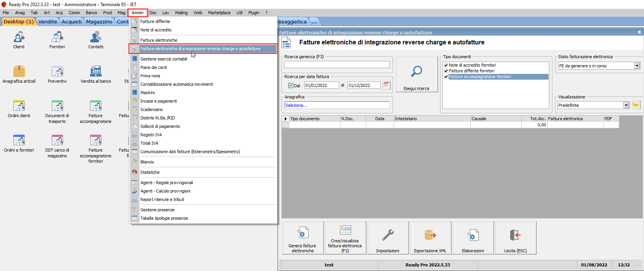Switch to the Desktop (1) tab

pos(18,21)
